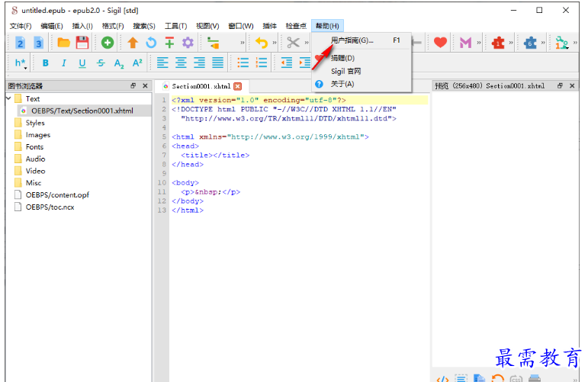The image size is (588, 382).
Task: Click the Save (floppy disk) toolbar icon
Action: [x=82, y=43]
